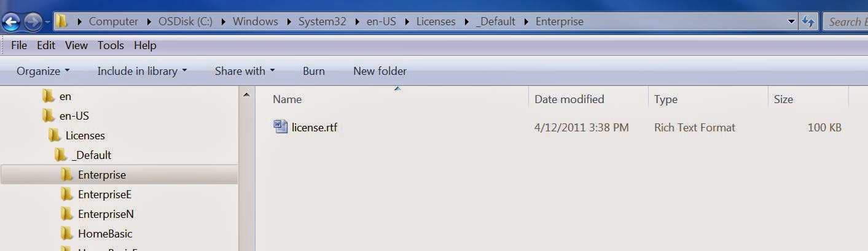
Task: Open the Organize dropdown menu
Action: 43,71
